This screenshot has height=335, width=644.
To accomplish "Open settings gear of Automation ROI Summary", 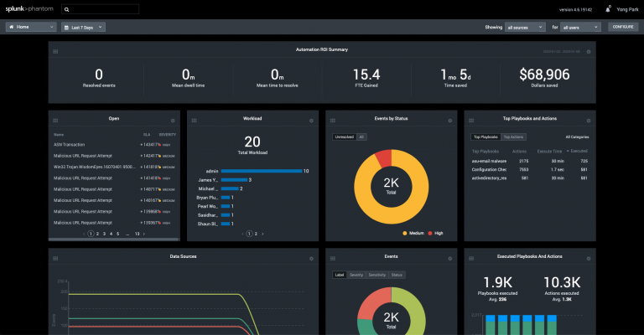I will tap(589, 52).
